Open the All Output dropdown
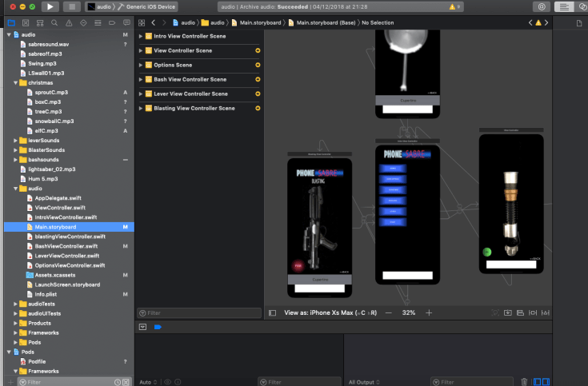This screenshot has height=386, width=588. (x=364, y=382)
